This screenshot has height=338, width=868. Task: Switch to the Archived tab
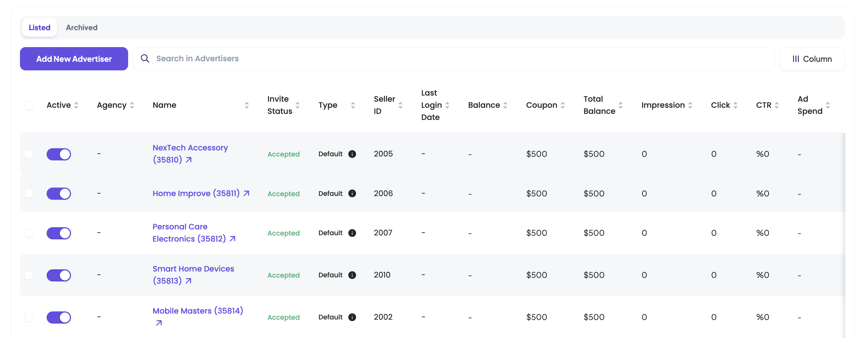(82, 27)
